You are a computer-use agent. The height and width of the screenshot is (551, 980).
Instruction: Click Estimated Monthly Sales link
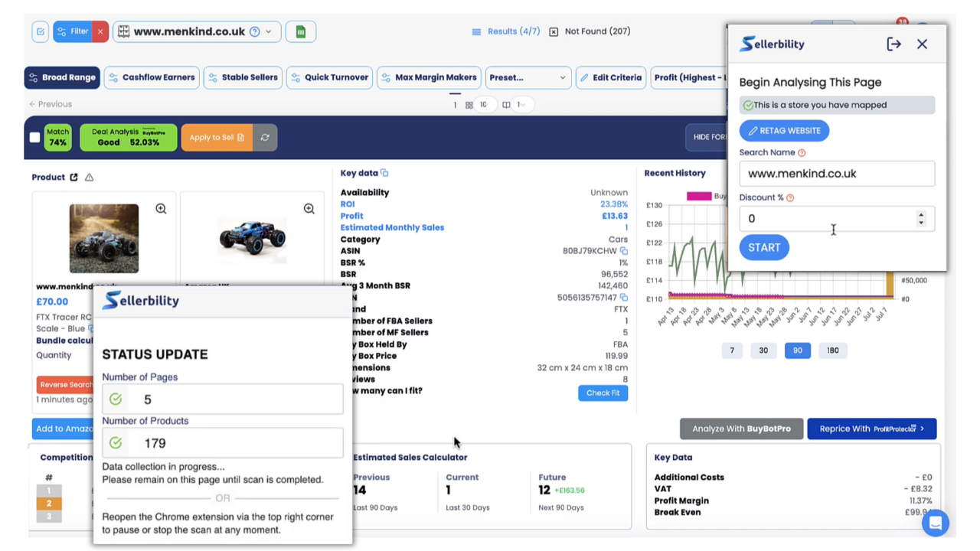392,228
